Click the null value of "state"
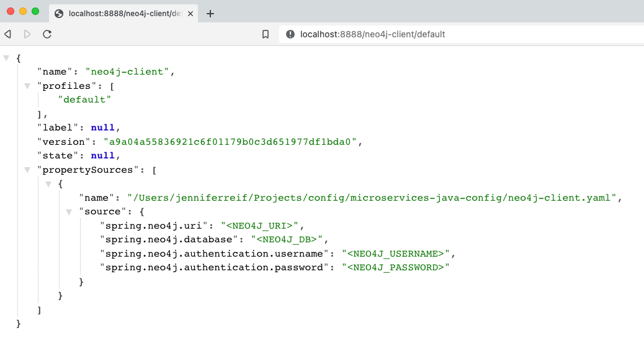Image resolution: width=644 pixels, height=338 pixels. [102, 155]
